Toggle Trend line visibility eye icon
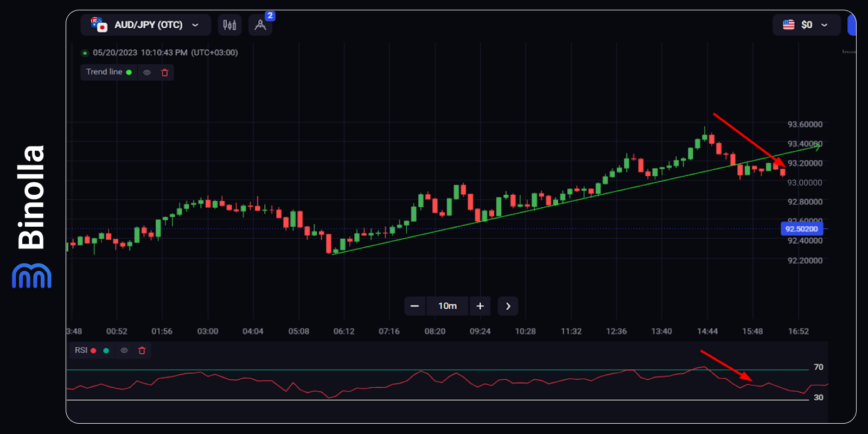 [147, 73]
